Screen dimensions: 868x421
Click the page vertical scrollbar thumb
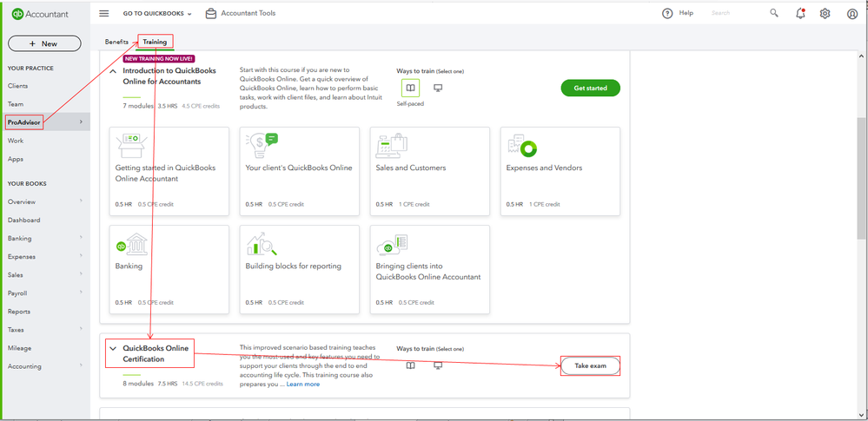point(861,178)
